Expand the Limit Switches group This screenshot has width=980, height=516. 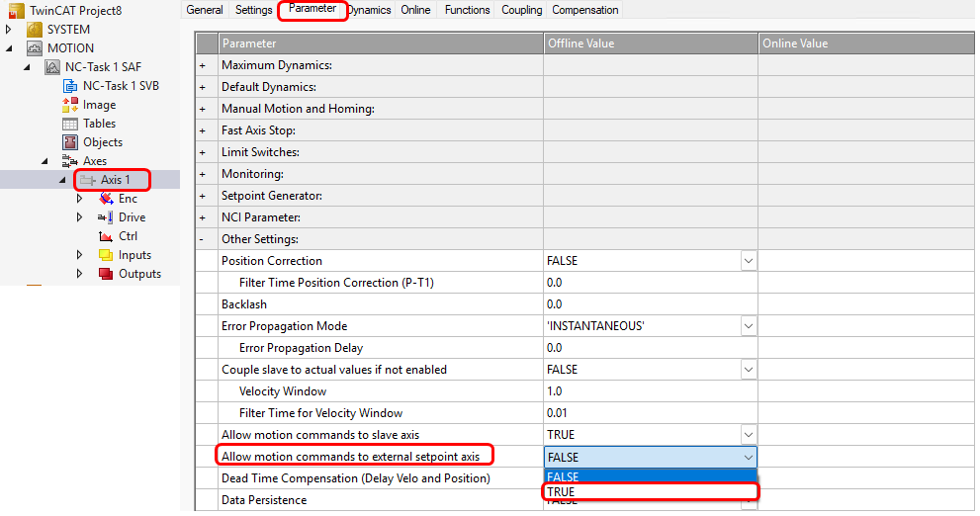[204, 152]
